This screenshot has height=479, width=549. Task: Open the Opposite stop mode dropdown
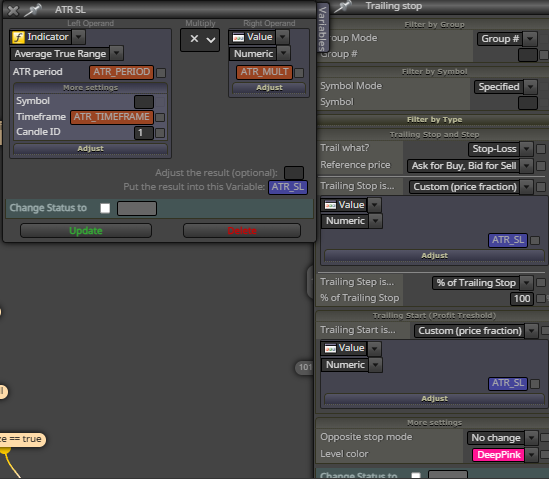tap(531, 438)
